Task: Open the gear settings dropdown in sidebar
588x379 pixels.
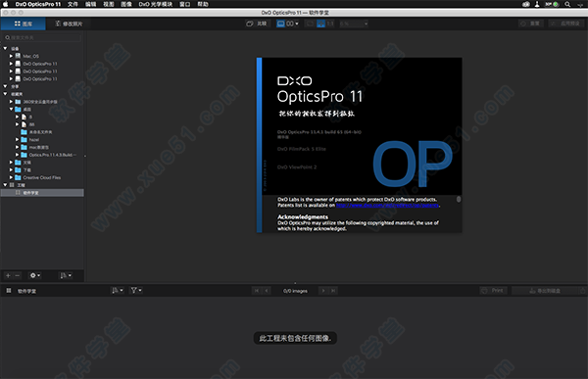Action: [35, 275]
